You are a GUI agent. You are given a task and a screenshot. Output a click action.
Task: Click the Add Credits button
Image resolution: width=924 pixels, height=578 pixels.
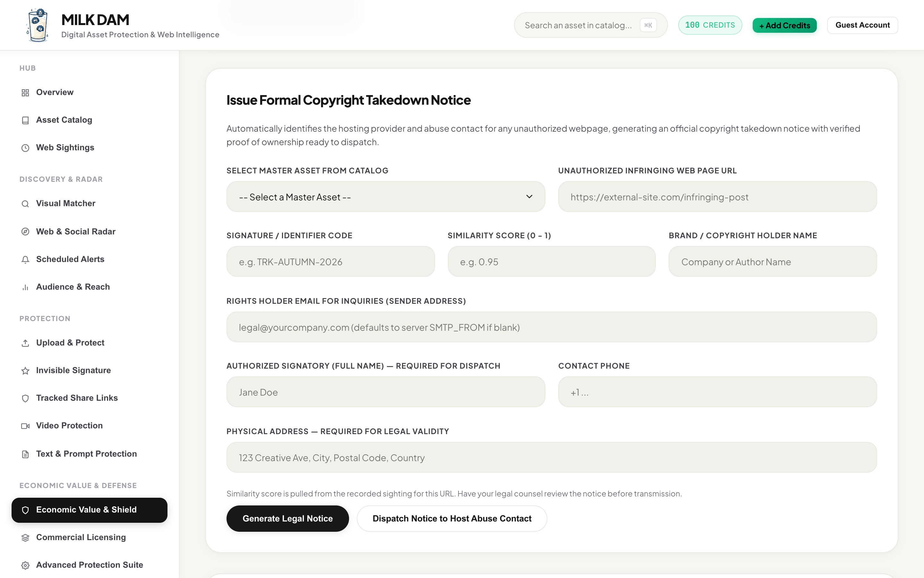784,25
